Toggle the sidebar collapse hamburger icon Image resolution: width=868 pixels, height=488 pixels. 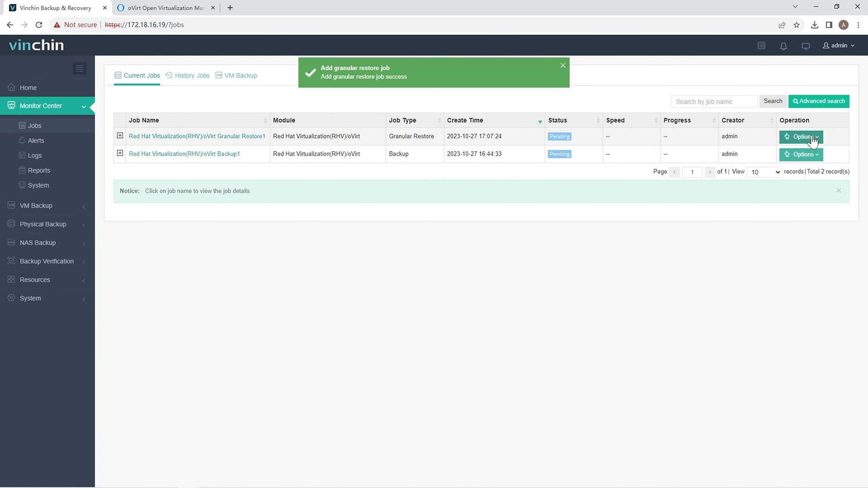point(80,69)
